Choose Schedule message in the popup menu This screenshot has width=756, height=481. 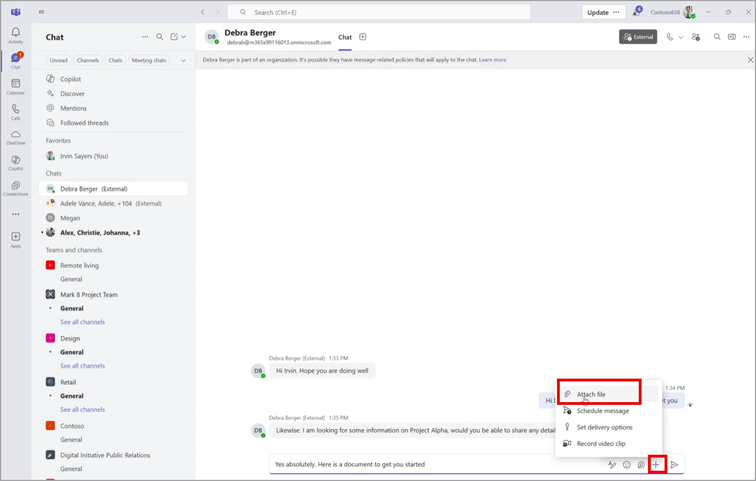click(x=602, y=411)
